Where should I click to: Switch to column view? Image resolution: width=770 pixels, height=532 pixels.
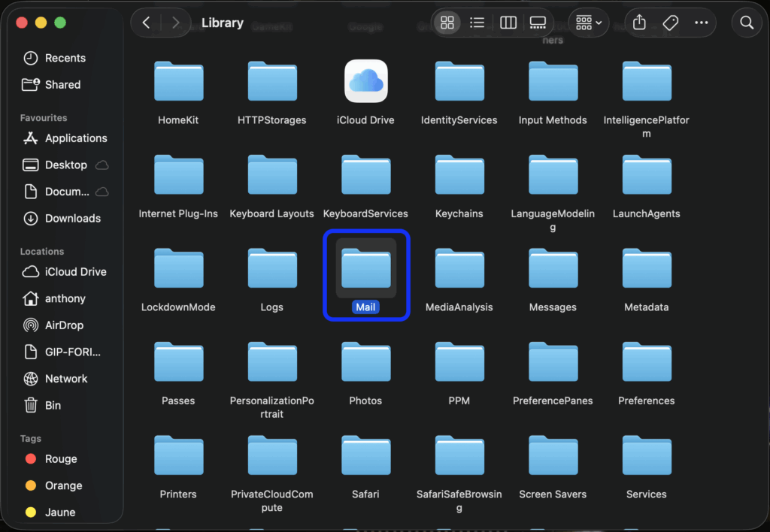coord(508,23)
